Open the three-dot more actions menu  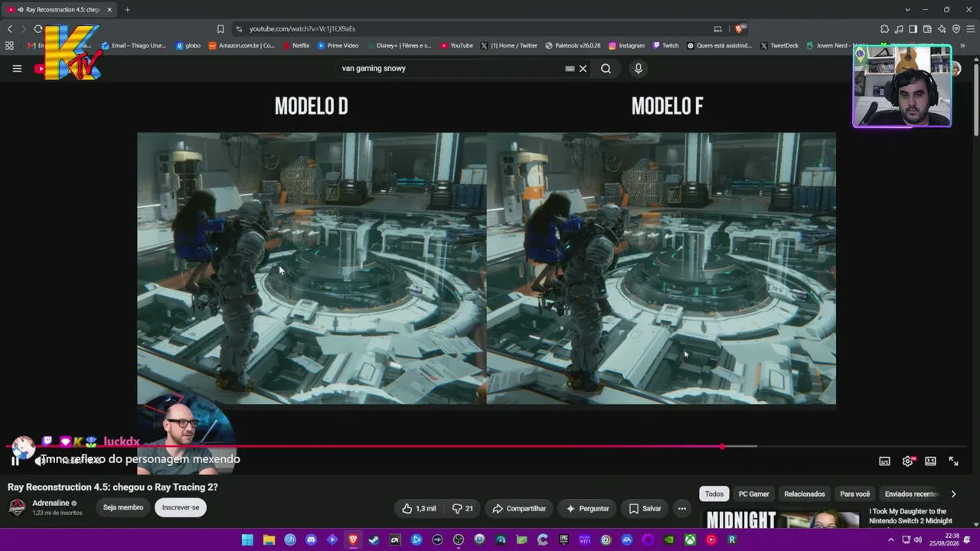click(681, 508)
